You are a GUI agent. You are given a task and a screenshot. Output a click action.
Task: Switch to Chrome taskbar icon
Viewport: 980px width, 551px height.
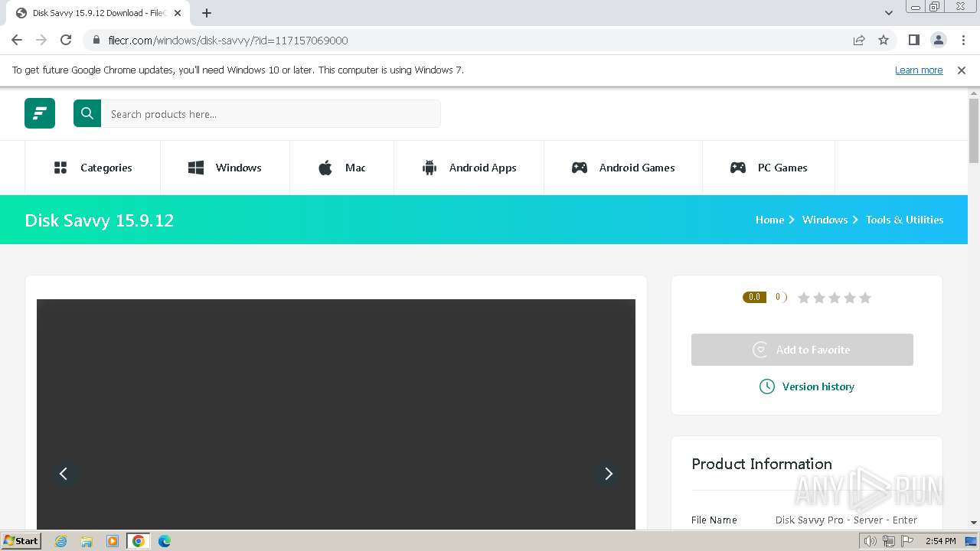point(138,541)
